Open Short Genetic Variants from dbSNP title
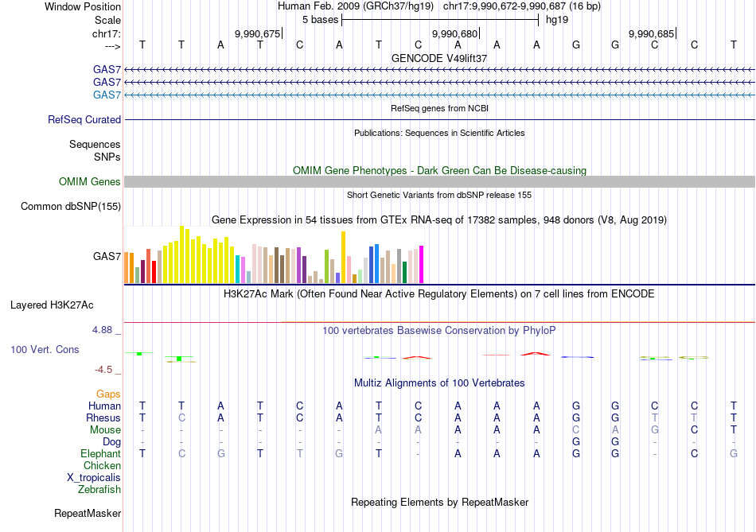 point(439,195)
